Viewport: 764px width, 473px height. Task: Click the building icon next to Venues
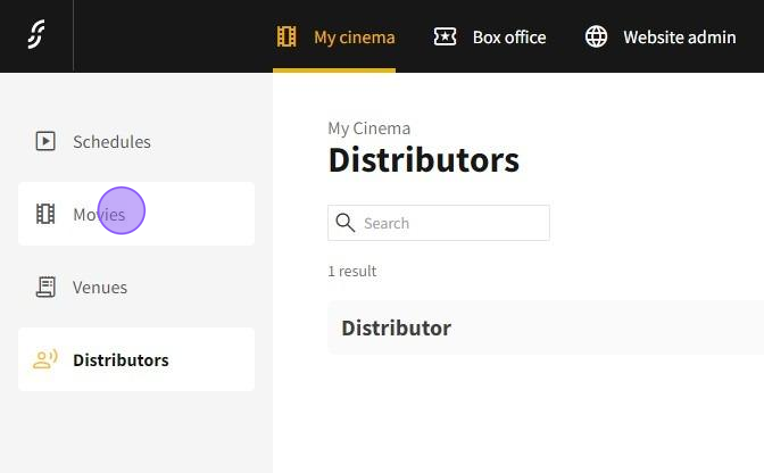click(x=45, y=287)
